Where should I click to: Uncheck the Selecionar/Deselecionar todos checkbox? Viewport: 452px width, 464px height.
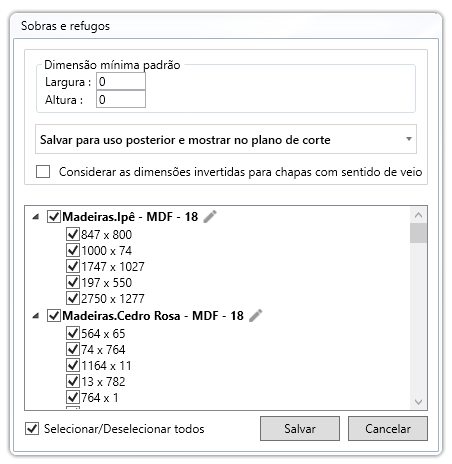point(32,429)
